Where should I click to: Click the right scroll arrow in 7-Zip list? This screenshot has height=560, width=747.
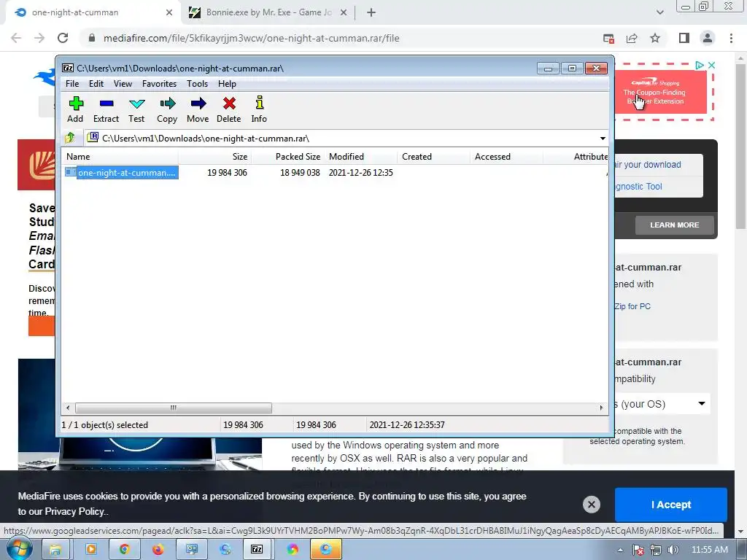[x=601, y=408]
